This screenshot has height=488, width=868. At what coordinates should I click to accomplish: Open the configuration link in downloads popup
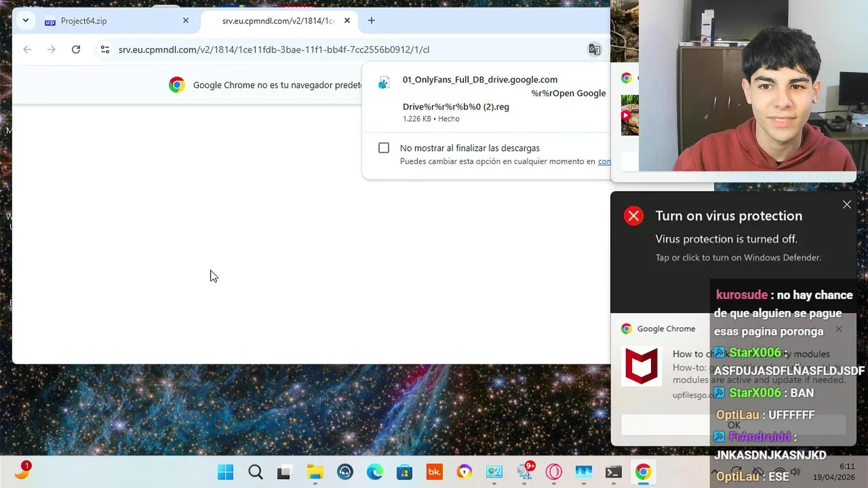pyautogui.click(x=604, y=161)
